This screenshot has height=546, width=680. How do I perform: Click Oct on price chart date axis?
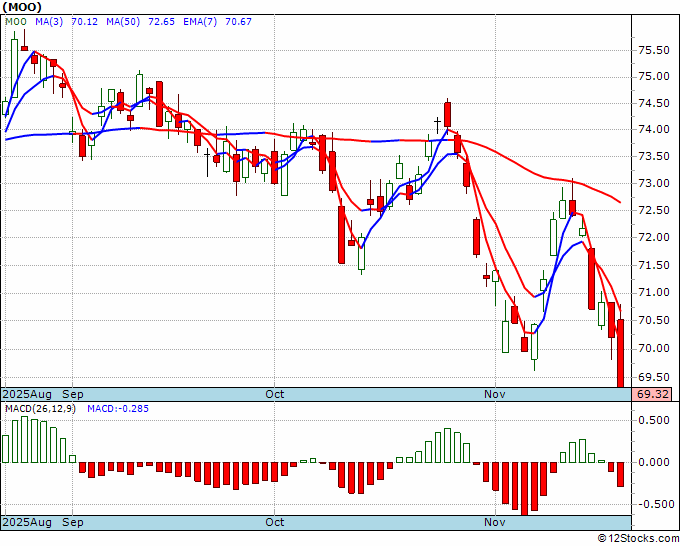pos(275,395)
